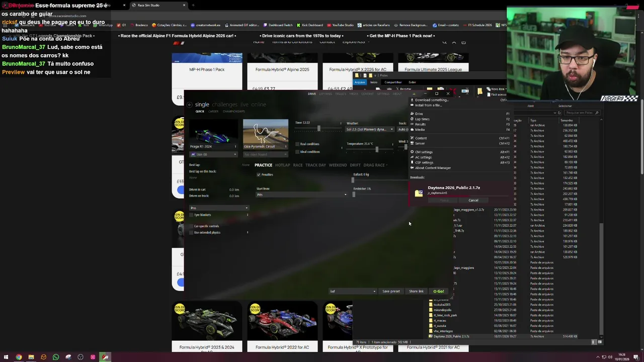Expand the DRAG RACE mode arrow
This screenshot has width=644, height=362.
[x=387, y=165]
